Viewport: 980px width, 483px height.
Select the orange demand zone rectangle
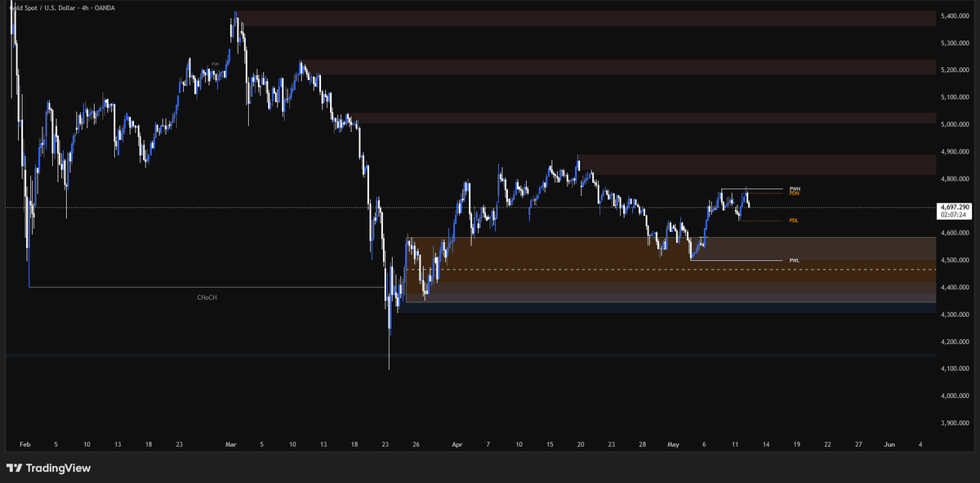670,260
